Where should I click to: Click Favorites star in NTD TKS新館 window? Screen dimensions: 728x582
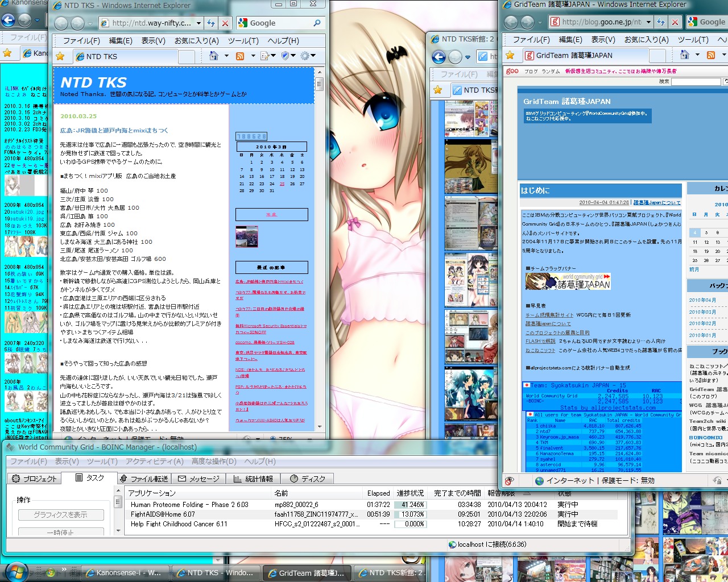(437, 90)
